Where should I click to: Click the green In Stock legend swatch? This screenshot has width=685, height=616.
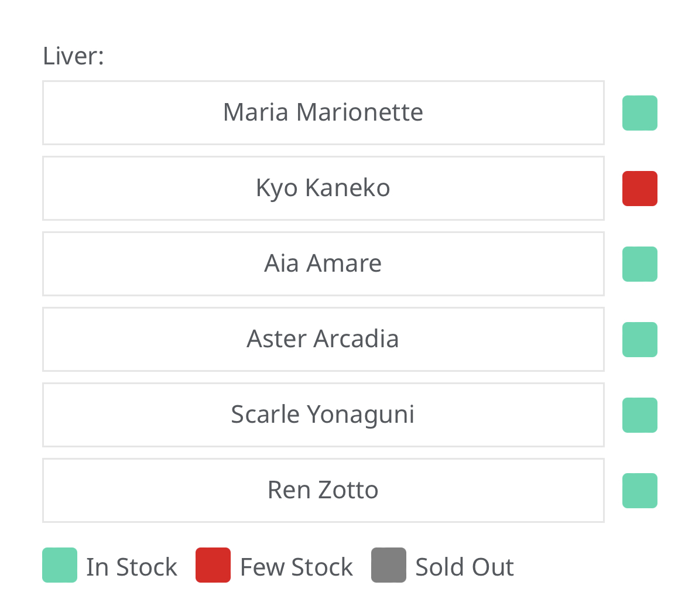coord(60,565)
